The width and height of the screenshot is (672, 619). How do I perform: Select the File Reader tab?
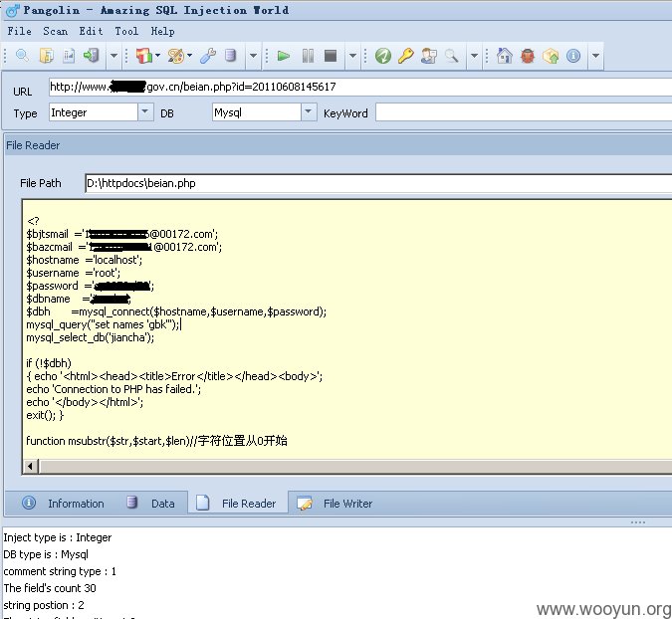(237, 504)
